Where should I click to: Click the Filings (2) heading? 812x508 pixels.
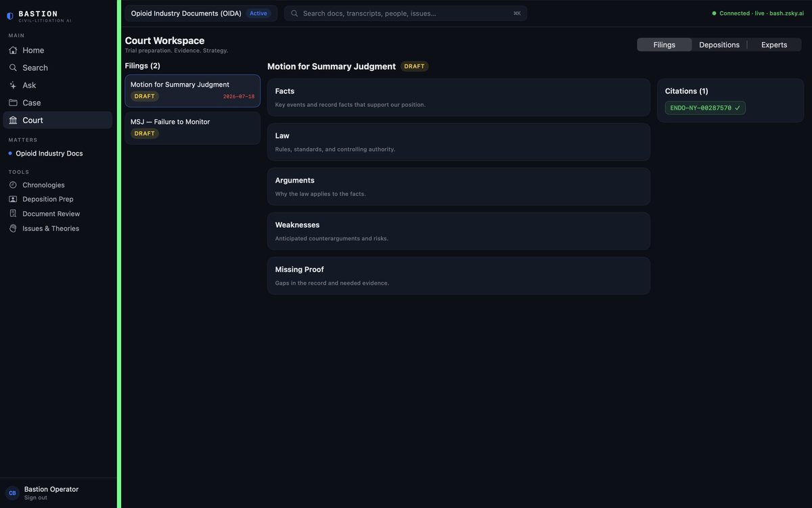tap(143, 66)
